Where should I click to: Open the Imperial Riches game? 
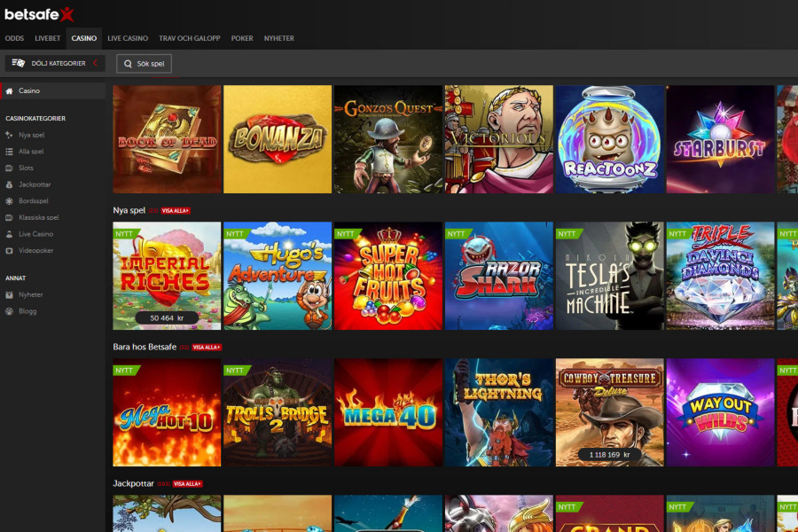167,276
